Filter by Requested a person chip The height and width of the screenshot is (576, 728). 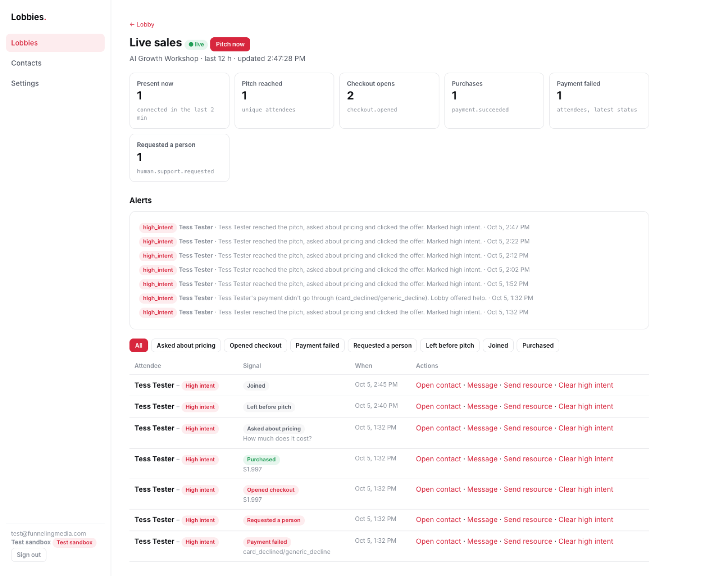(x=382, y=345)
